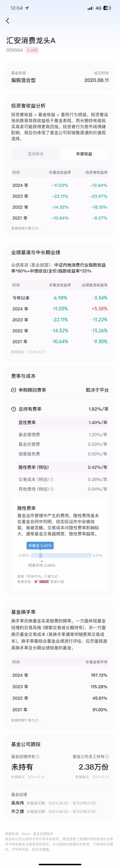
Task: Tap the 取决于平台 fee value
Action: pyautogui.click(x=97, y=390)
